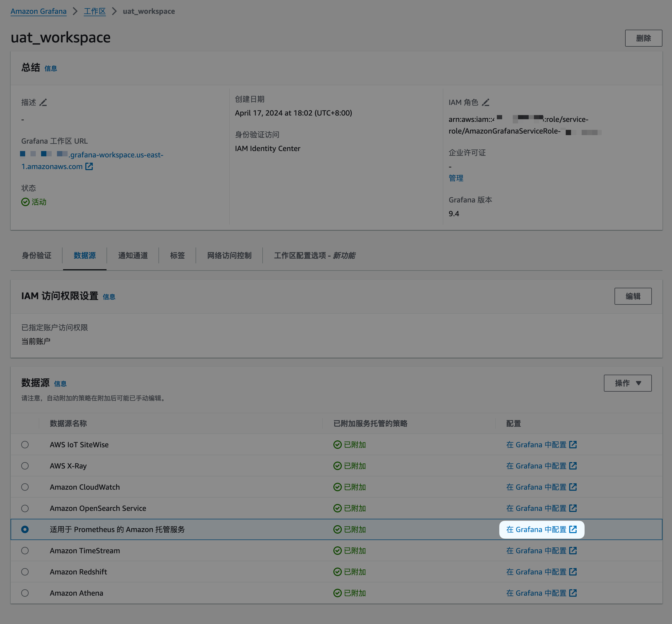Click the 编辑 button for IAM 访问权限设置
672x624 pixels.
click(633, 296)
